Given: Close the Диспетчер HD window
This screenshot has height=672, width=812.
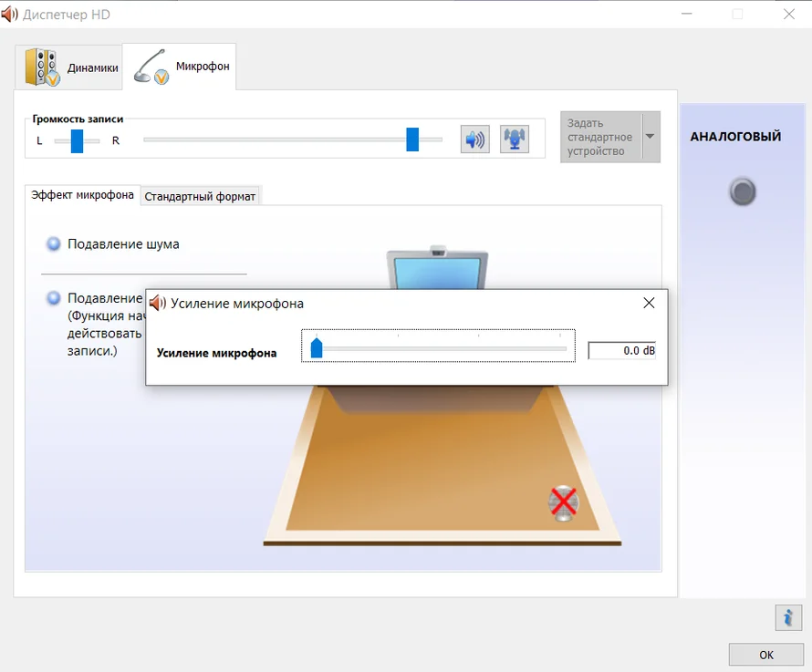Looking at the screenshot, I should click(x=788, y=14).
